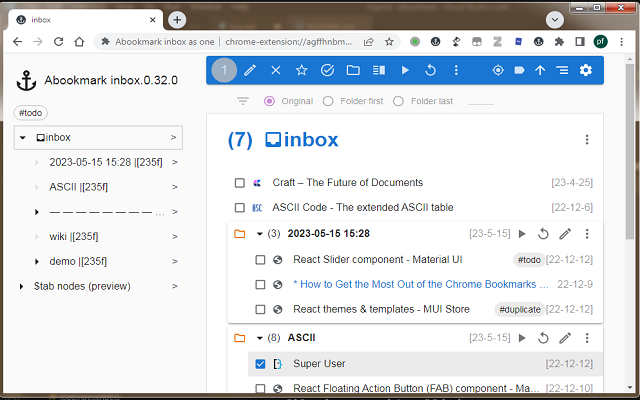
Task: Collapse the 2023-05-15 15:28 folder in list
Action: point(259,234)
